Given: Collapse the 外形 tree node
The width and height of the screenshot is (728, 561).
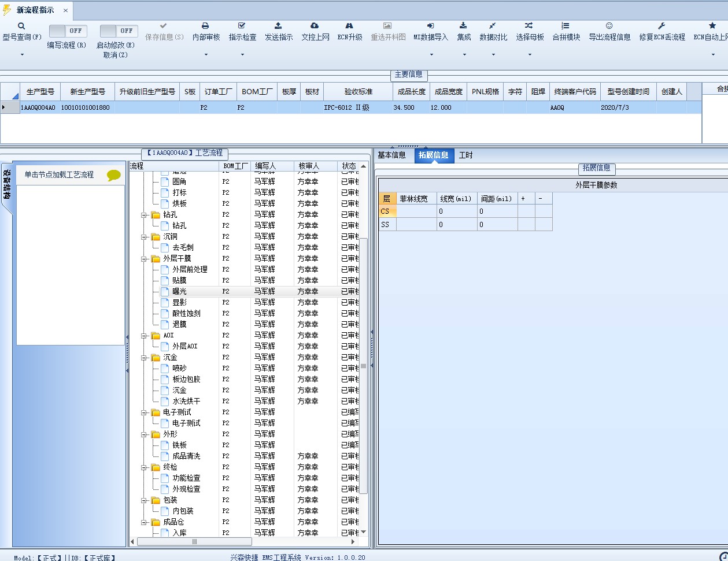Looking at the screenshot, I should [x=144, y=434].
